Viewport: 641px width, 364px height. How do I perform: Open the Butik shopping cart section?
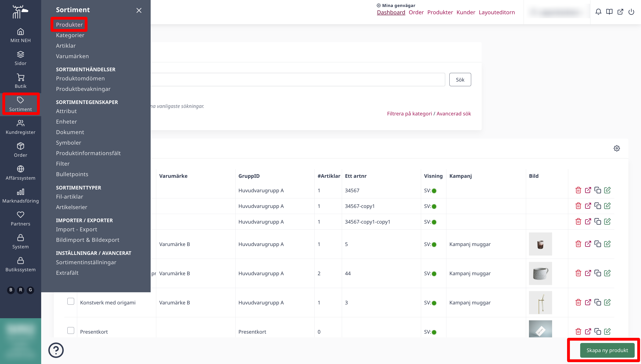pos(21,81)
